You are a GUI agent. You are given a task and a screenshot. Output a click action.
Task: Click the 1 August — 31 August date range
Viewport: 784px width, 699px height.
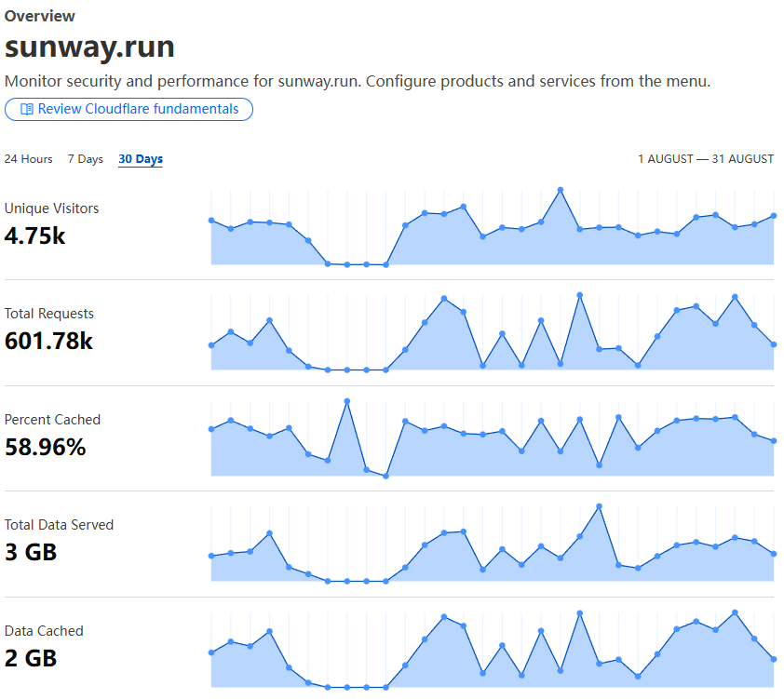(706, 159)
